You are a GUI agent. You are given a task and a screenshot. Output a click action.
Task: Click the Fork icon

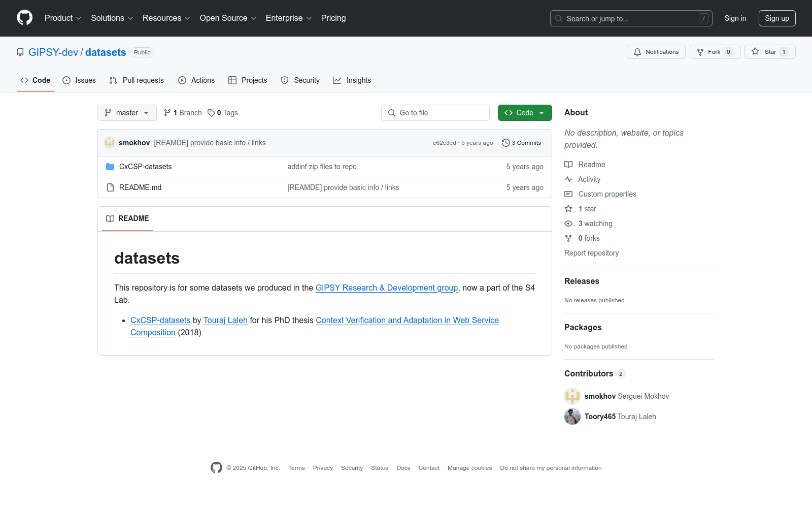point(700,52)
